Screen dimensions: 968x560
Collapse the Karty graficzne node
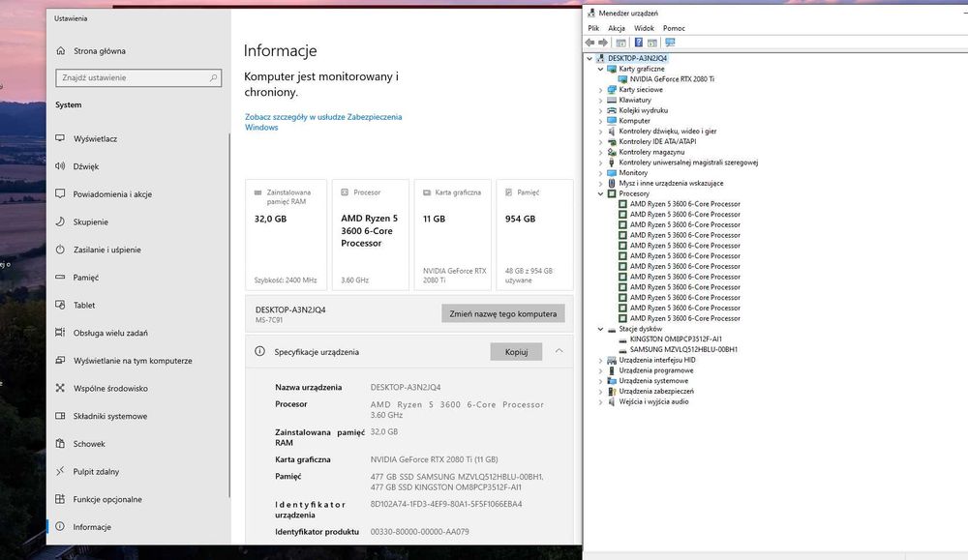pyautogui.click(x=600, y=69)
